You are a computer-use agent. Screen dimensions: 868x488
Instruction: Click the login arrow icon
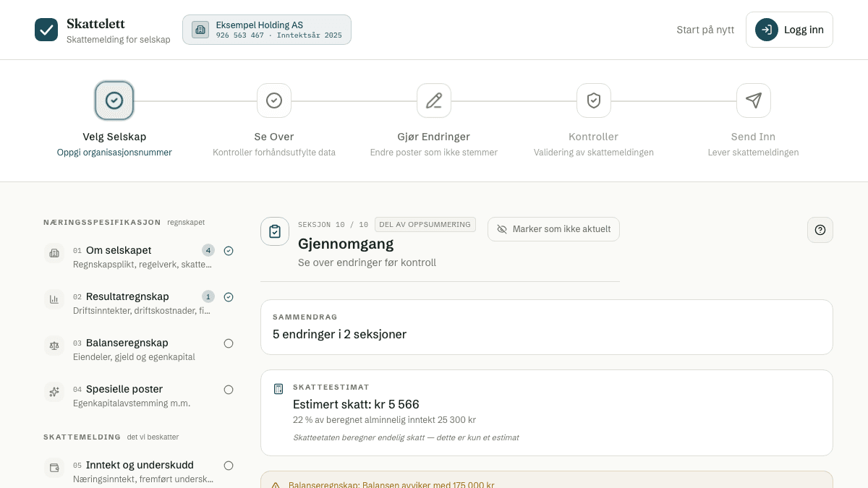[767, 30]
